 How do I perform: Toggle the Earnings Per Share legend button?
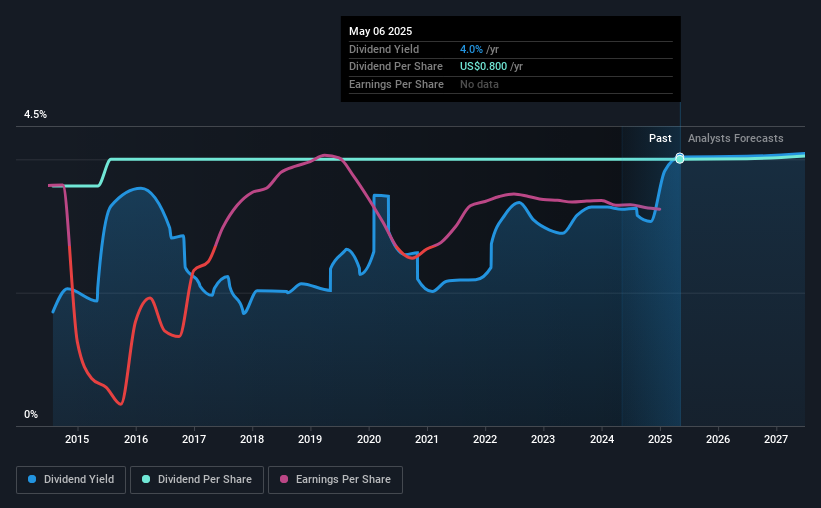(x=335, y=480)
